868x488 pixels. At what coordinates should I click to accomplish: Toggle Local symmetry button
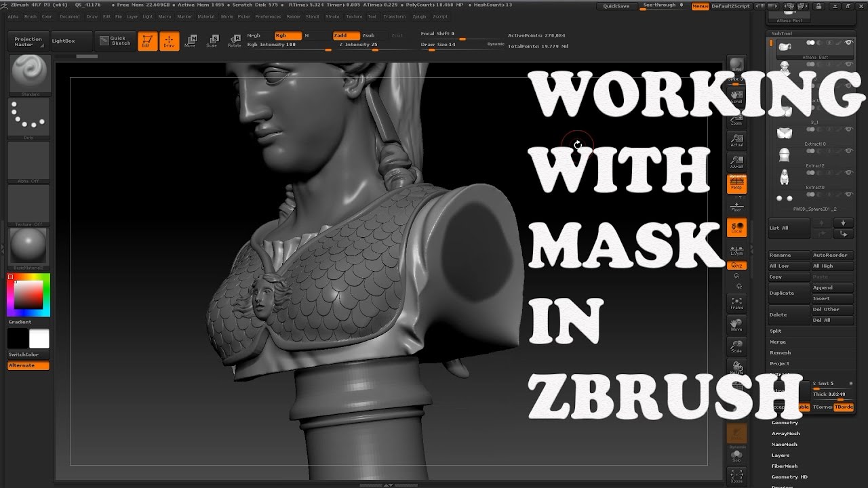[x=736, y=228]
